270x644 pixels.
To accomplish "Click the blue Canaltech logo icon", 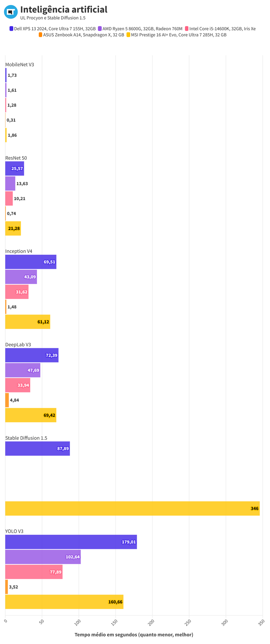I will 11,12.
